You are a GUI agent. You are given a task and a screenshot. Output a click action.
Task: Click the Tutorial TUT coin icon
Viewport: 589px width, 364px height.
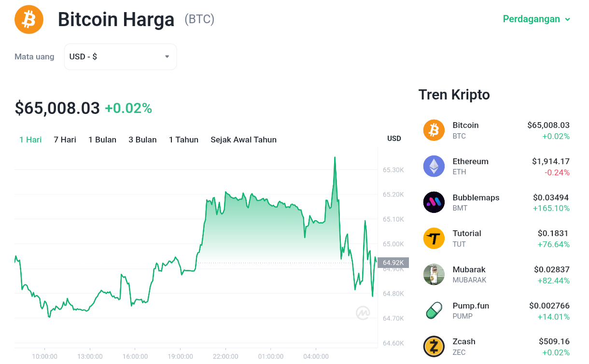pos(434,238)
